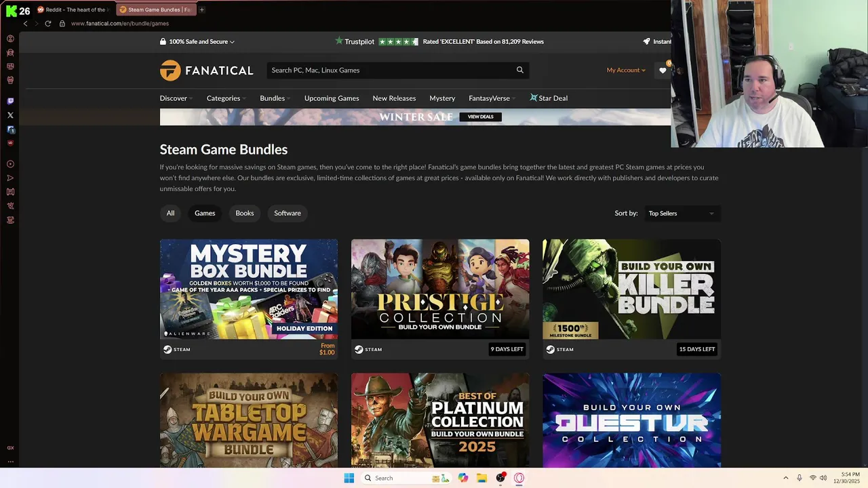Open Windows Start menu
Viewport: 868px width, 488px height.
point(349,478)
